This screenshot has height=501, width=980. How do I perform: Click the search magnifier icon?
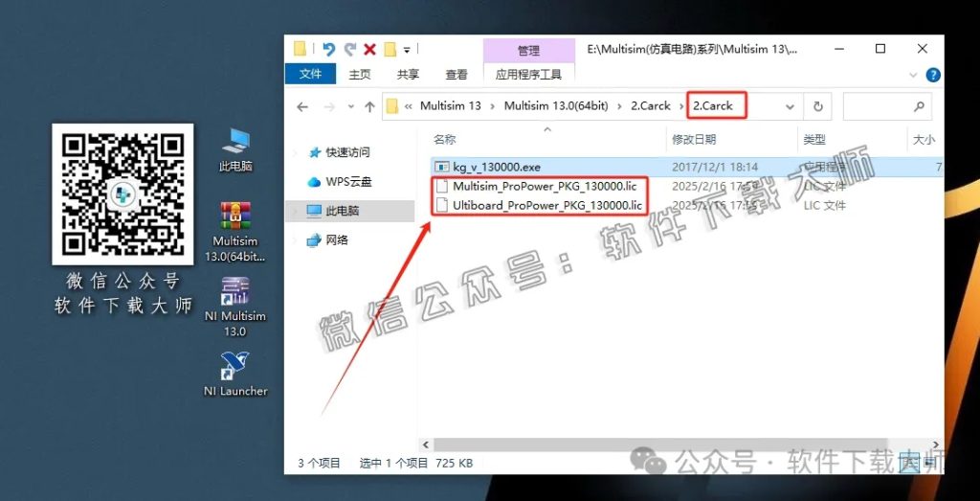click(919, 107)
